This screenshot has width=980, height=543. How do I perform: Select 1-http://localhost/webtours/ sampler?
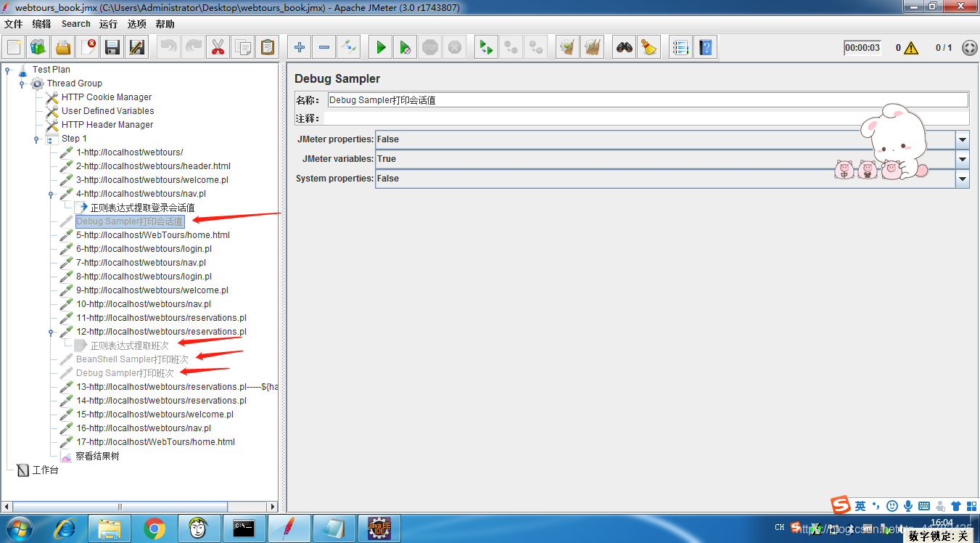coord(130,152)
